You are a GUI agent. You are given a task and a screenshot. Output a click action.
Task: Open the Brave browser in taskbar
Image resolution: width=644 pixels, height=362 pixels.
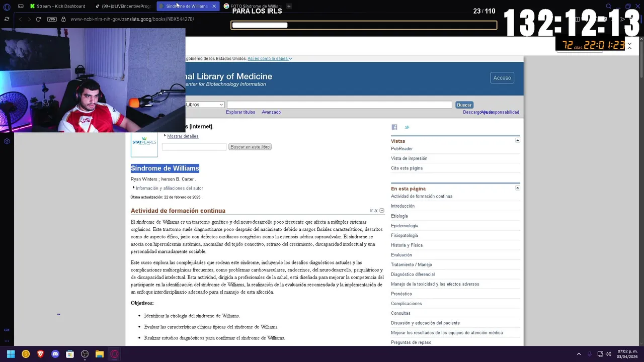tap(40, 354)
